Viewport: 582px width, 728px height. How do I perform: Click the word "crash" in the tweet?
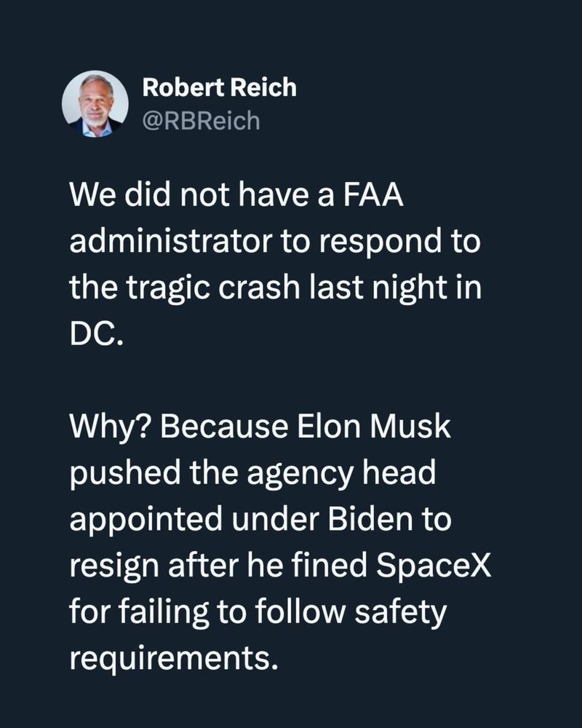tap(260, 288)
